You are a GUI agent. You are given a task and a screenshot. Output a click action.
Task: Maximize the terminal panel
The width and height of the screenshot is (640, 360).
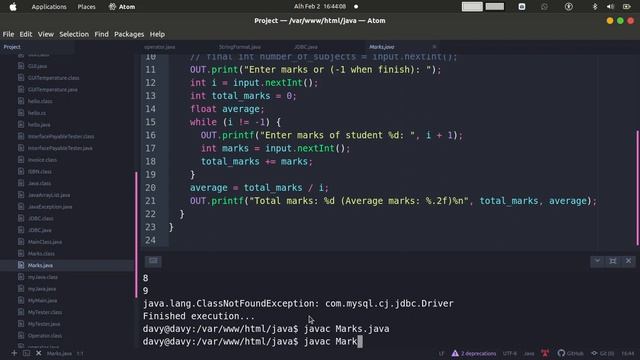613,261
